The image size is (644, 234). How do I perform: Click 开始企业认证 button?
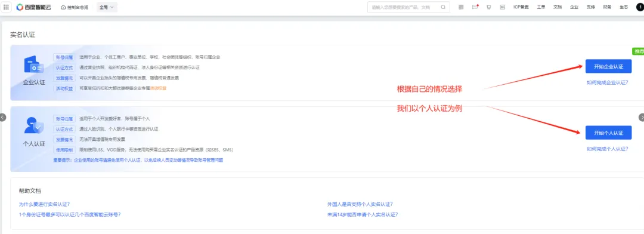(x=608, y=66)
